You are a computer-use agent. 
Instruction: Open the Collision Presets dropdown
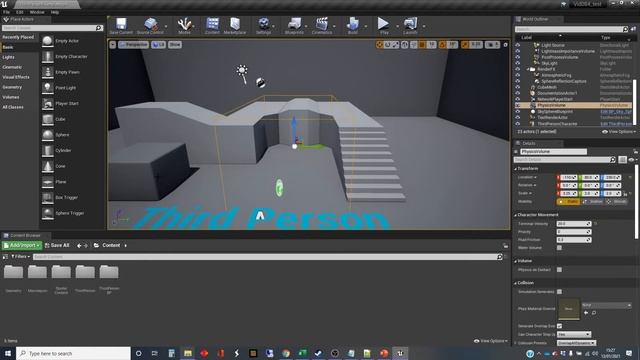click(x=576, y=343)
